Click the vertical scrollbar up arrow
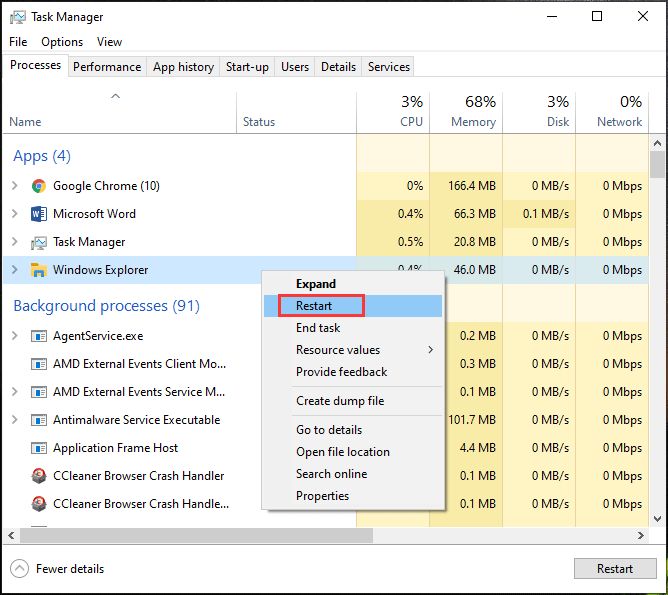668x595 pixels. click(x=657, y=144)
